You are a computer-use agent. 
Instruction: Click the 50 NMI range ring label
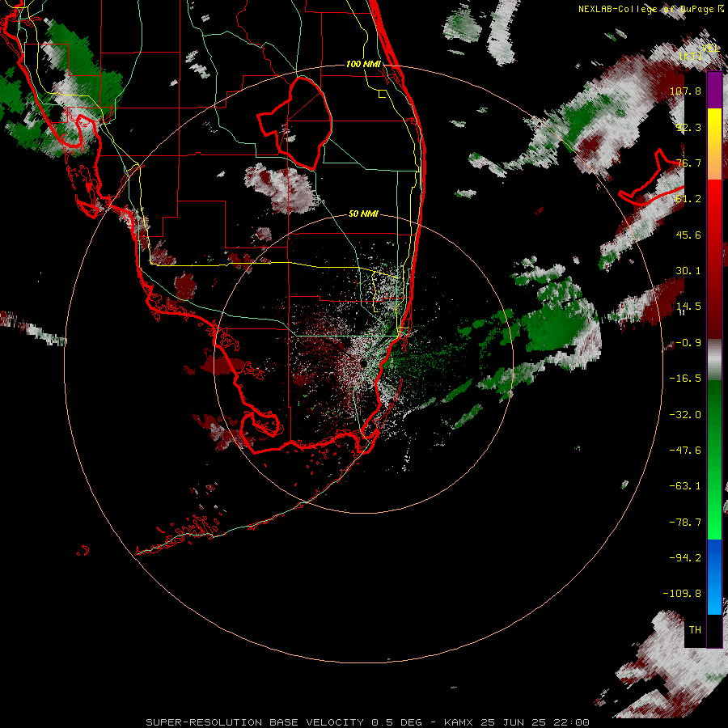pos(363,214)
